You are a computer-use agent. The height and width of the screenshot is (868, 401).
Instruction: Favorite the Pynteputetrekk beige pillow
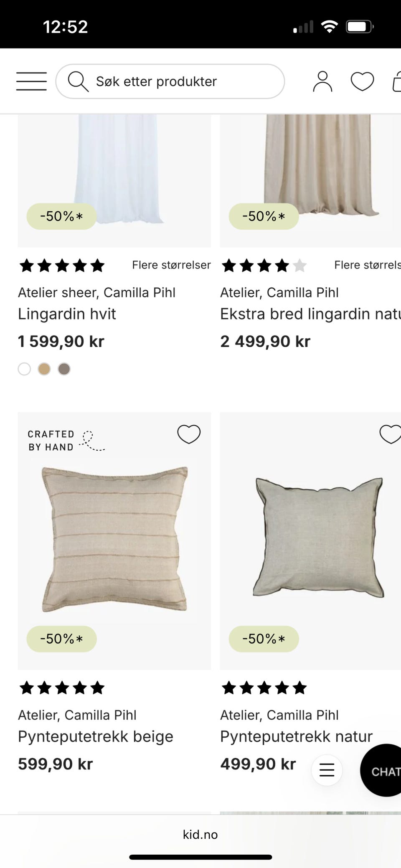pyautogui.click(x=189, y=434)
